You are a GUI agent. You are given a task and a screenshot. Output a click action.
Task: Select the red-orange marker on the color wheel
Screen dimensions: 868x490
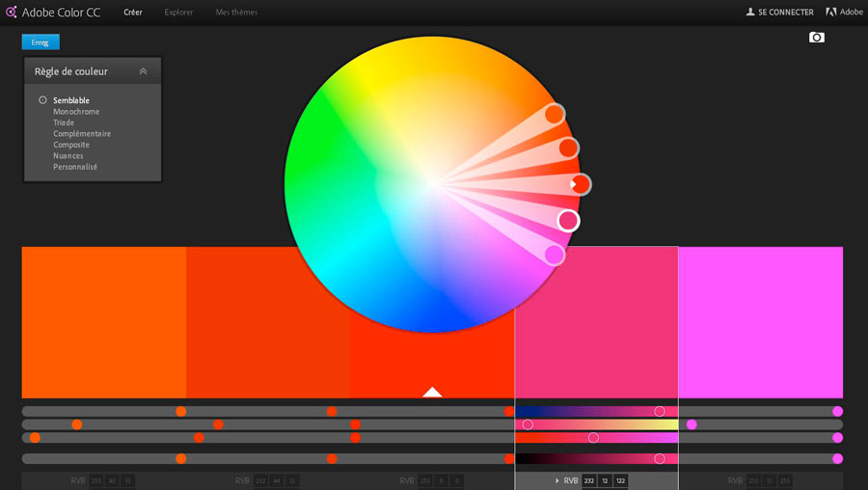568,148
